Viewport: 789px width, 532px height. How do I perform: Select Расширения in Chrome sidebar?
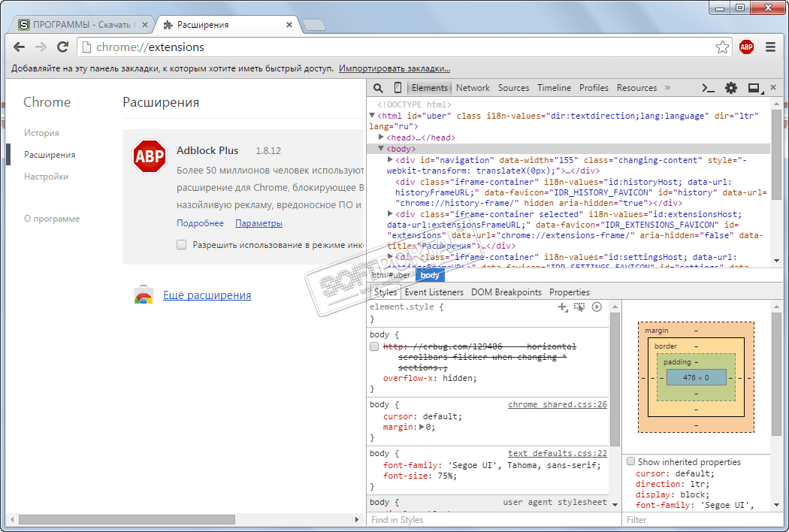point(50,155)
